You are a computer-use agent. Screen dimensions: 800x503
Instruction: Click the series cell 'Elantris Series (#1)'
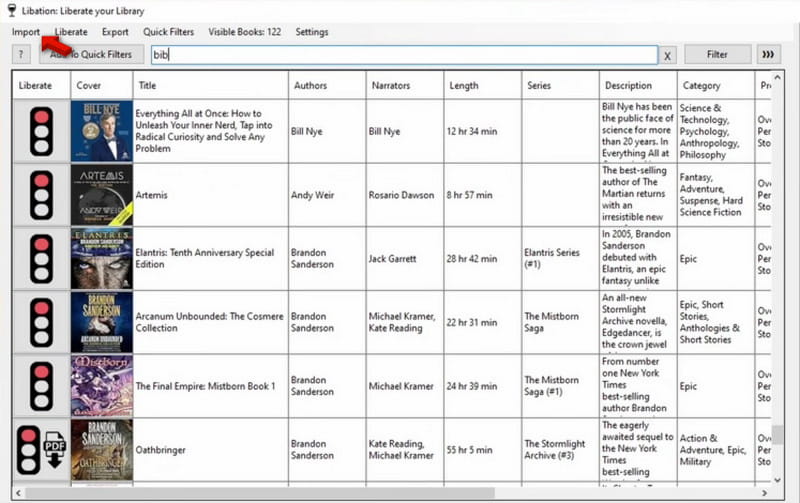(560, 259)
